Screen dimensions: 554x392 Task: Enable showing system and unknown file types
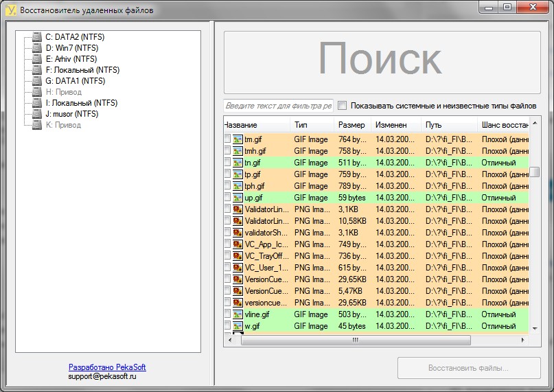click(x=342, y=105)
